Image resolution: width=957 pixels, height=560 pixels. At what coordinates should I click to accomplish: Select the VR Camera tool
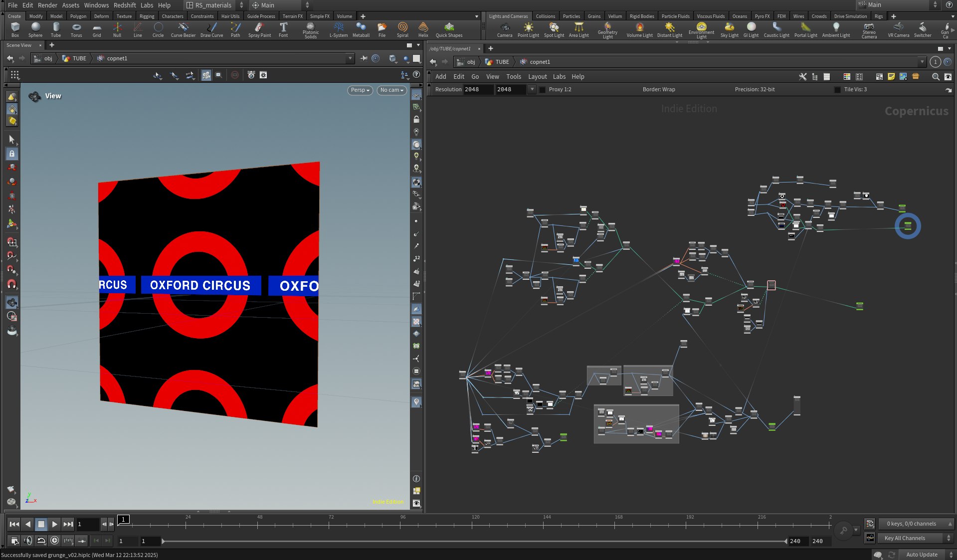point(899,30)
